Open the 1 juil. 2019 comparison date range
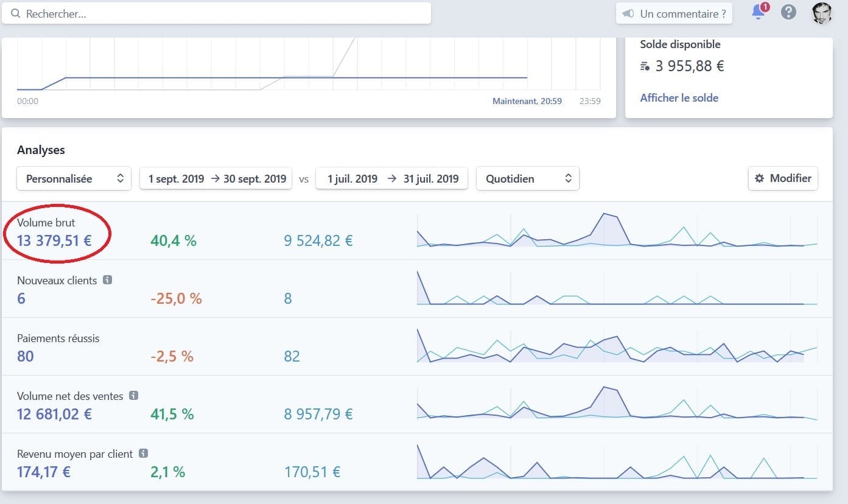The width and height of the screenshot is (848, 504). coord(391,179)
